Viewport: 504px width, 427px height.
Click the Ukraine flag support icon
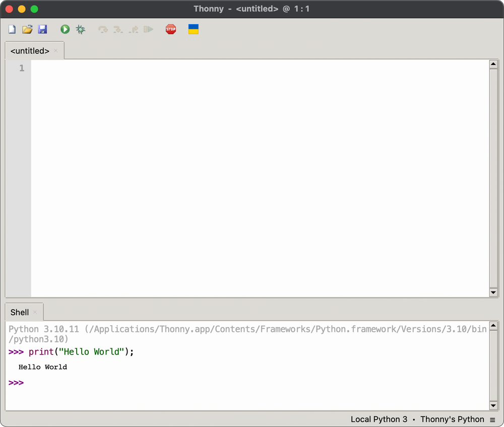point(193,29)
